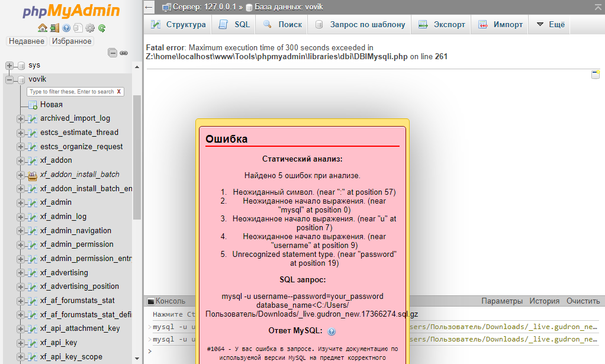This screenshot has width=605, height=364.
Task: Click the navigation tree scrollbar down arrow
Action: click(x=137, y=358)
